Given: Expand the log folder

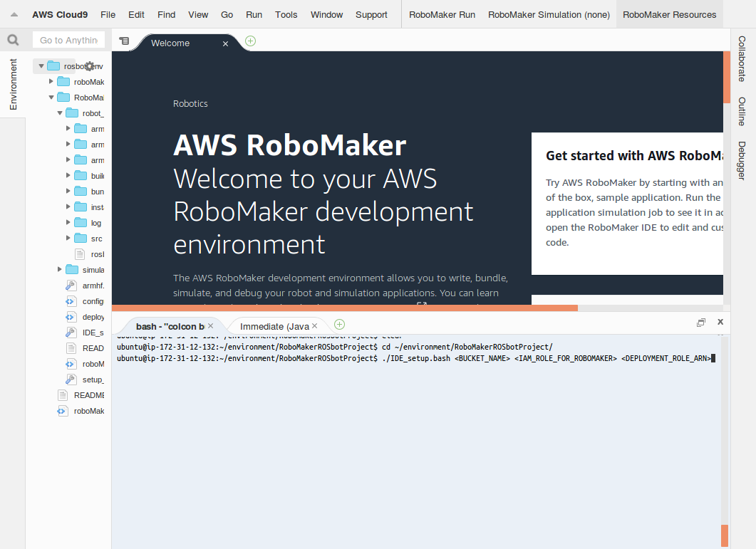Looking at the screenshot, I should point(68,222).
